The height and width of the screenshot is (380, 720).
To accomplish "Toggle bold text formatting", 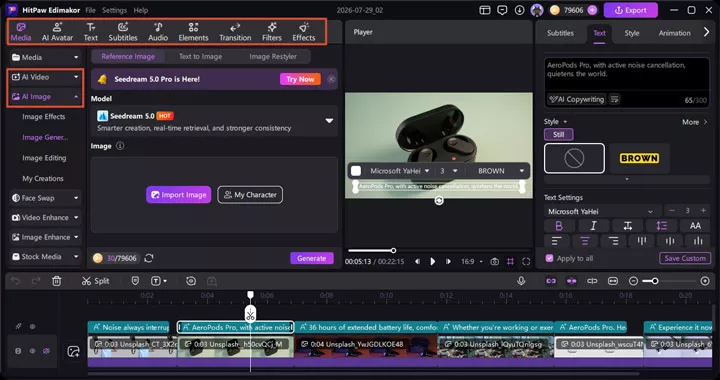I will [x=559, y=226].
